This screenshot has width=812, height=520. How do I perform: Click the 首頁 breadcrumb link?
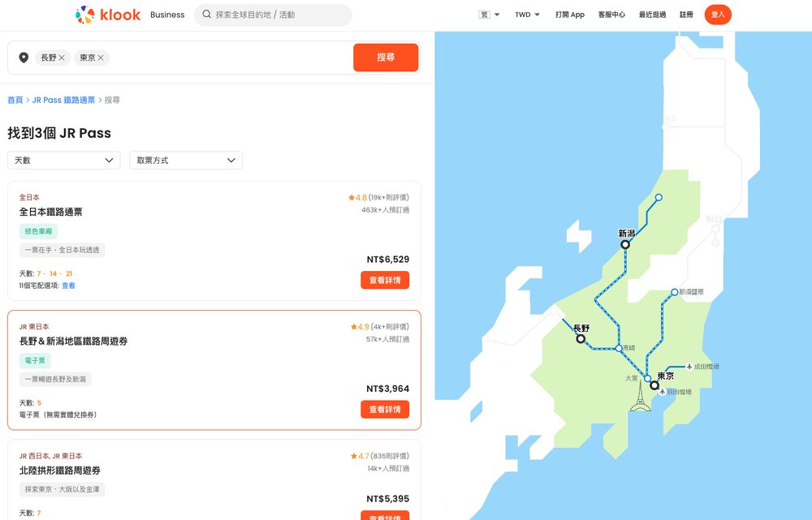pyautogui.click(x=15, y=99)
